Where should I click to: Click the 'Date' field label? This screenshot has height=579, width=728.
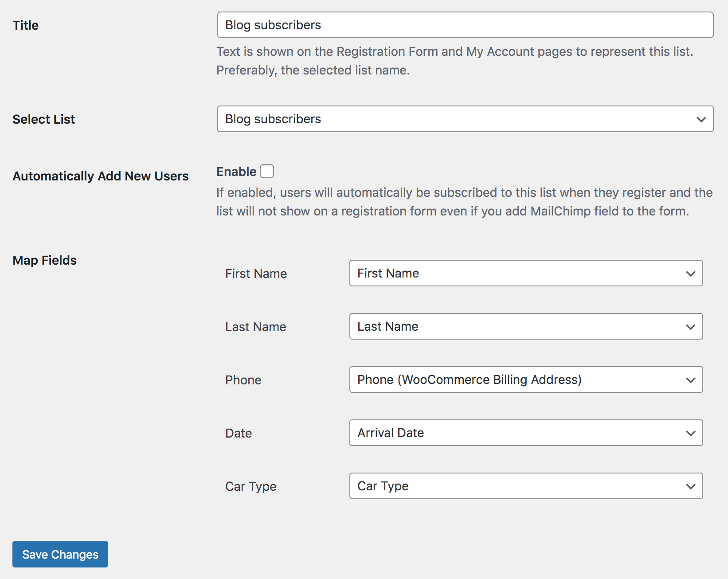click(x=239, y=433)
